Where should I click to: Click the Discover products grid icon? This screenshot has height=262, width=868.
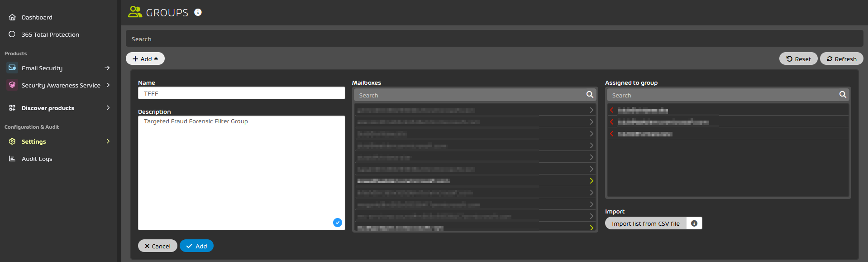(x=12, y=108)
